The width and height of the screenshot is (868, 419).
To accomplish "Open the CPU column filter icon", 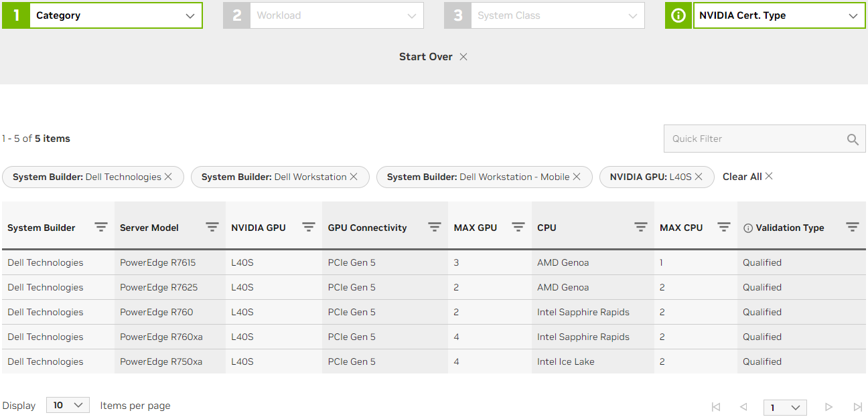I will click(x=641, y=227).
